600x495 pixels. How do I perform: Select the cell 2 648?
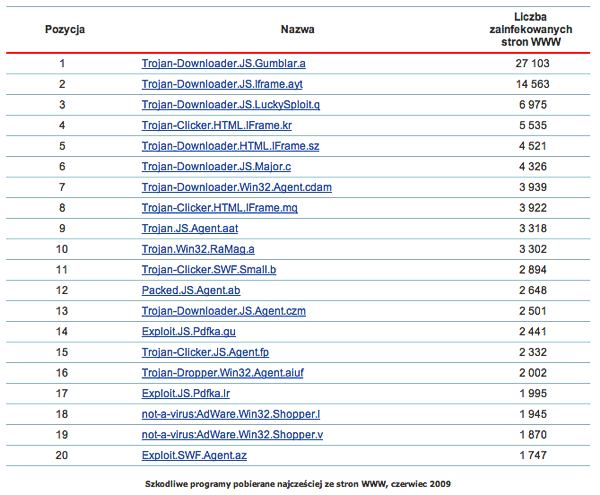tap(533, 291)
